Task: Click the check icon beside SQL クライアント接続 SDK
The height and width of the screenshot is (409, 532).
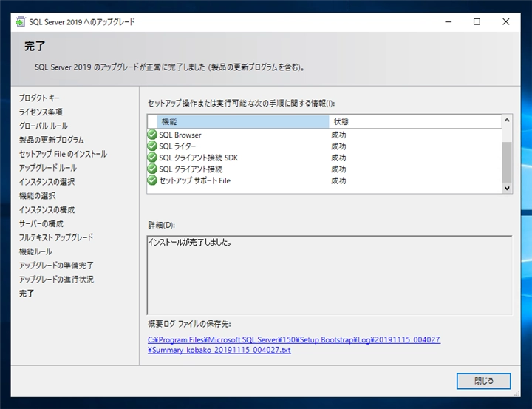Action: [x=152, y=158]
